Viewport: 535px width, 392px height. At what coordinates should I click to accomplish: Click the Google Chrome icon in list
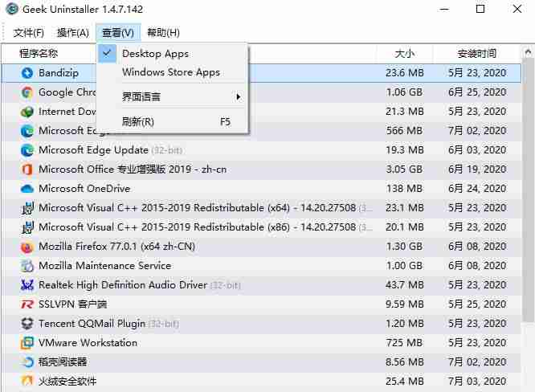pos(27,92)
